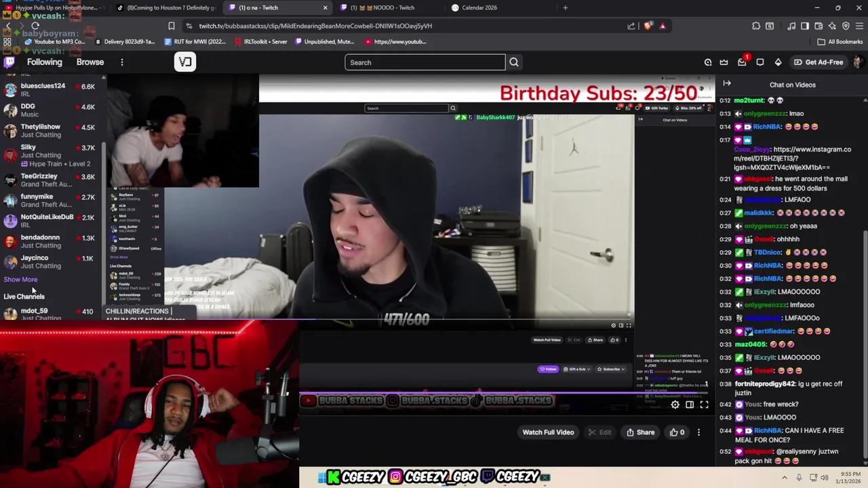Open the three-dot menu beside Browse
Image resolution: width=868 pixels, height=488 pixels.
coord(122,62)
